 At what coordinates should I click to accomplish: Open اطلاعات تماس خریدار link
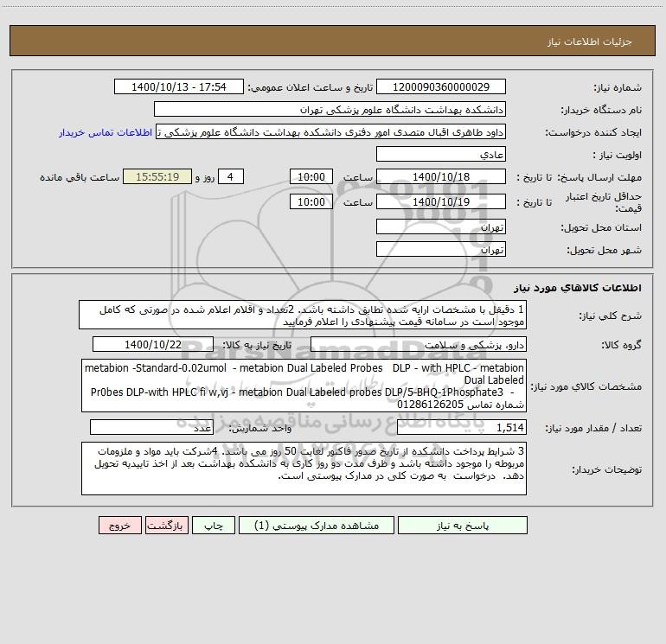pos(106,132)
